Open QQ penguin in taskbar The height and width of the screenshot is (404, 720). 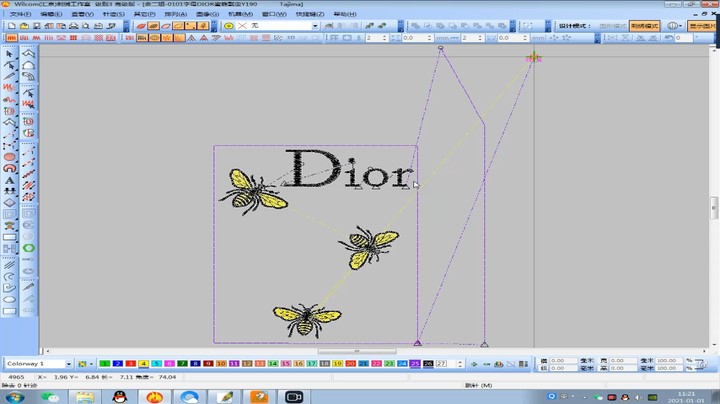coord(120,397)
